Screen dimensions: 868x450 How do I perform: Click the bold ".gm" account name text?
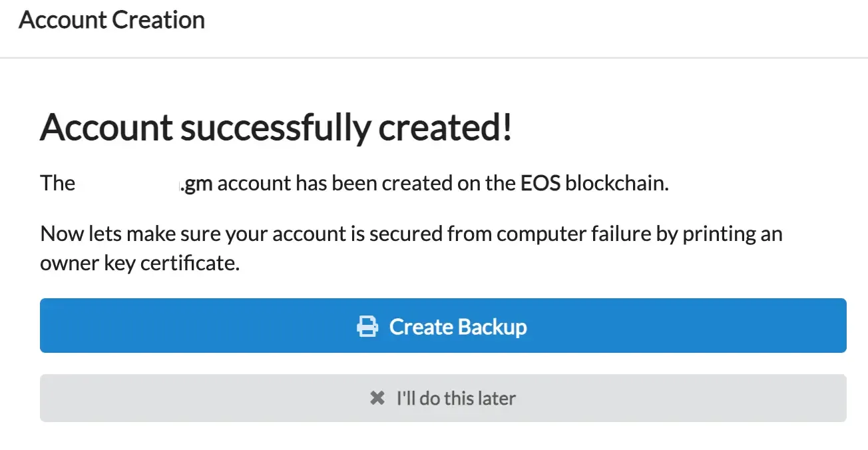(197, 183)
